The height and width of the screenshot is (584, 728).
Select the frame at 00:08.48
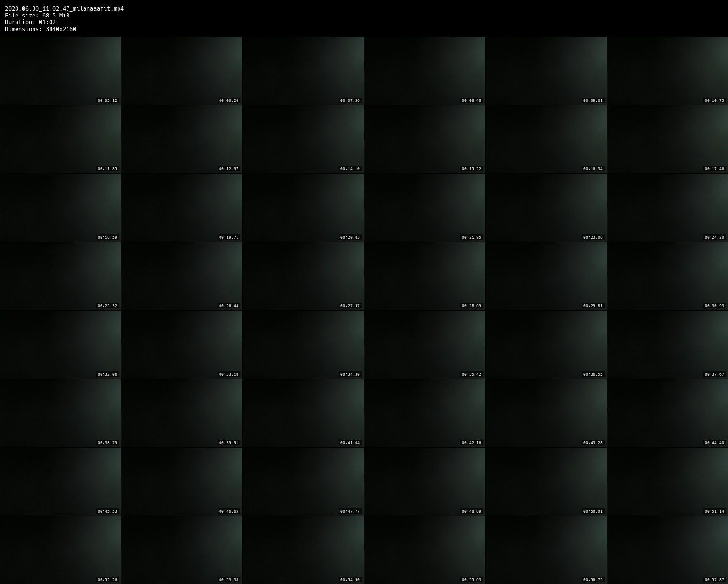[424, 71]
